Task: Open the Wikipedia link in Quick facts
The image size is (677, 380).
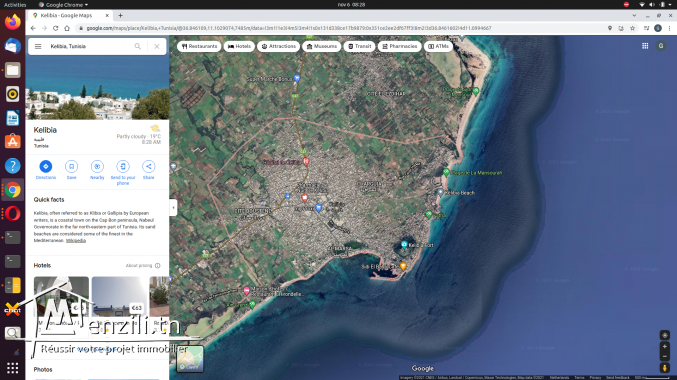Action: coord(76,241)
